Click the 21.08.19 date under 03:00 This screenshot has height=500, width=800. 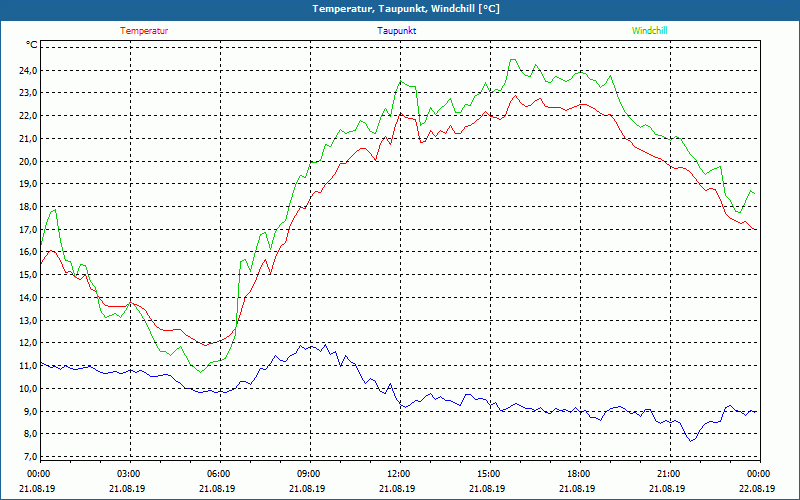tap(127, 488)
